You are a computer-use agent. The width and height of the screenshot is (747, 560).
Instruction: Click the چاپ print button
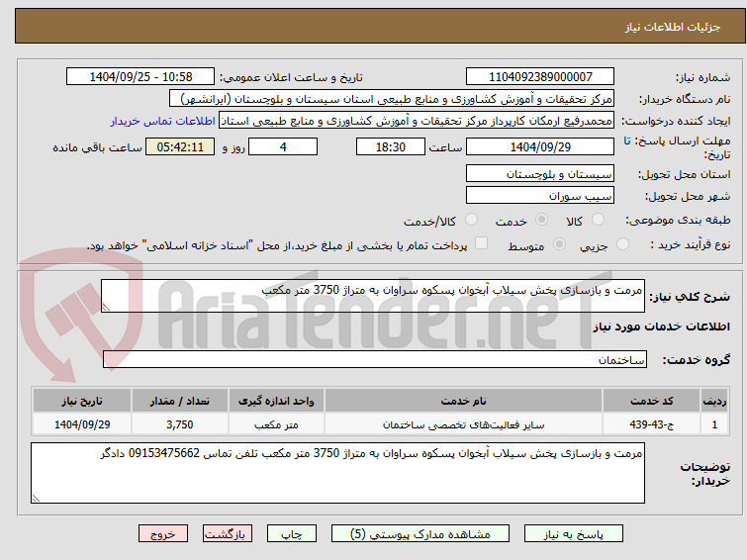(292, 534)
